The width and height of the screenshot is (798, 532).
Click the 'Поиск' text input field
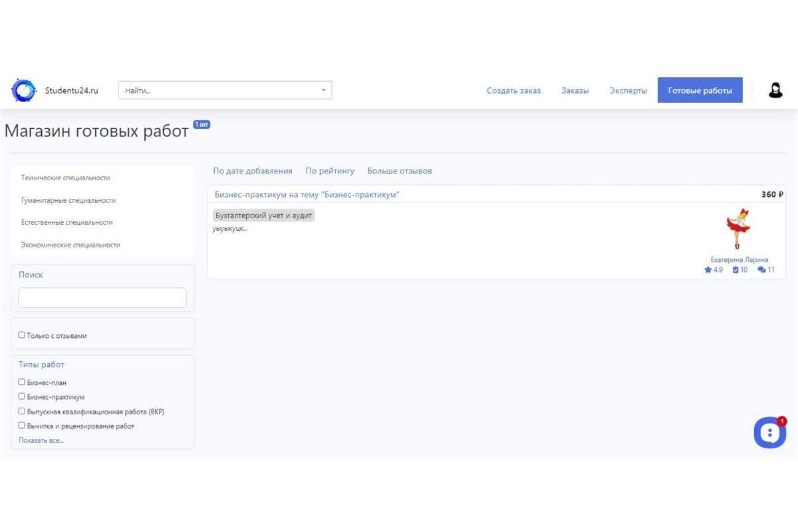point(102,298)
